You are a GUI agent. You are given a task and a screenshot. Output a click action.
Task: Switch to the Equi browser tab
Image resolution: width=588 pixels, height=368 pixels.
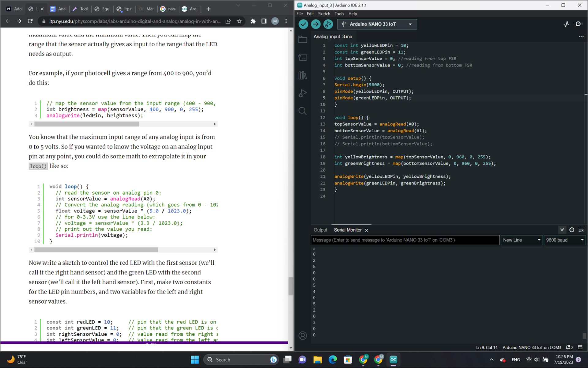[x=103, y=9]
